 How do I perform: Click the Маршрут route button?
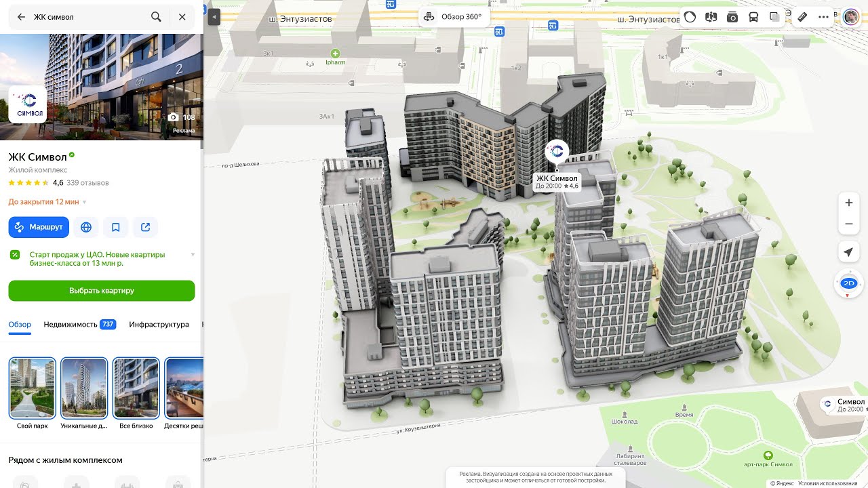(39, 227)
